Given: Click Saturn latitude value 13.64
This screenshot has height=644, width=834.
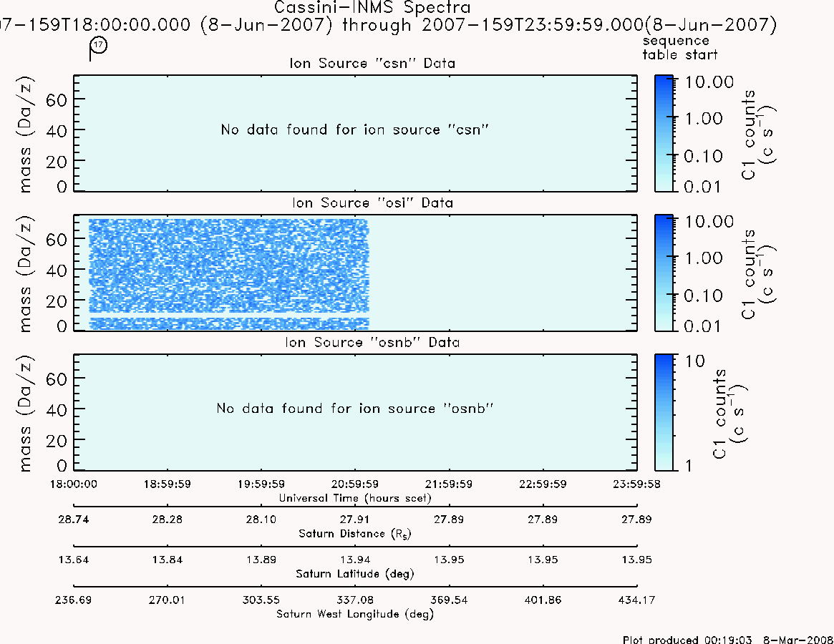Looking at the screenshot, I should pos(74,560).
